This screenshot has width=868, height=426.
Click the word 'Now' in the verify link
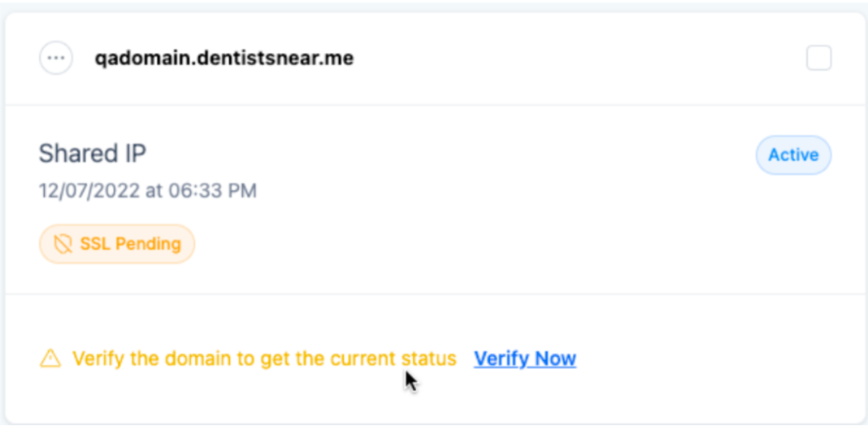point(556,359)
